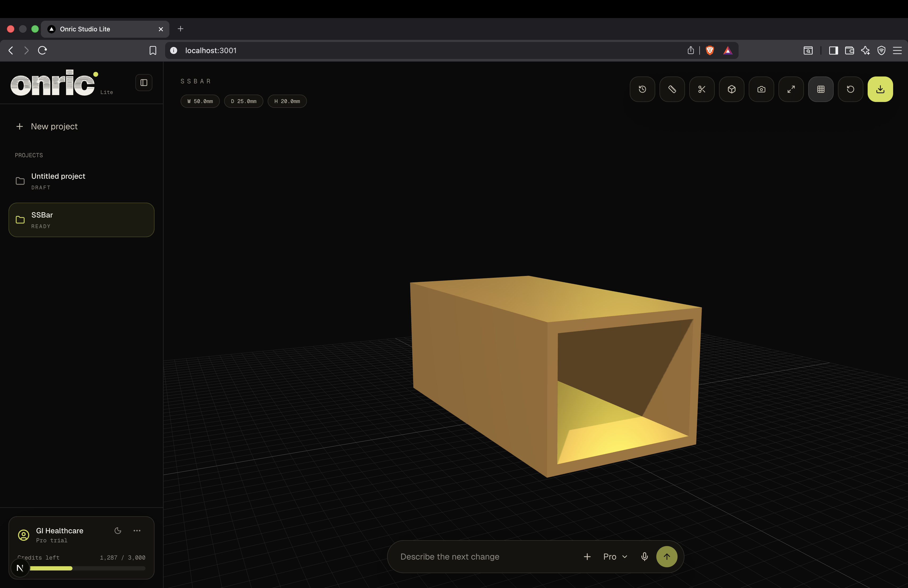Select the Untitled project item

tap(81, 181)
